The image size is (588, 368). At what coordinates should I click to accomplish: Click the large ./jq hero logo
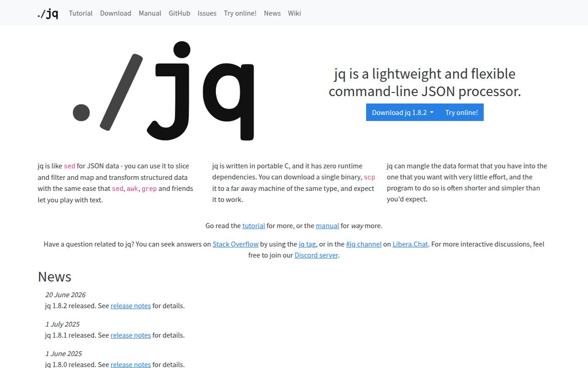click(x=164, y=91)
